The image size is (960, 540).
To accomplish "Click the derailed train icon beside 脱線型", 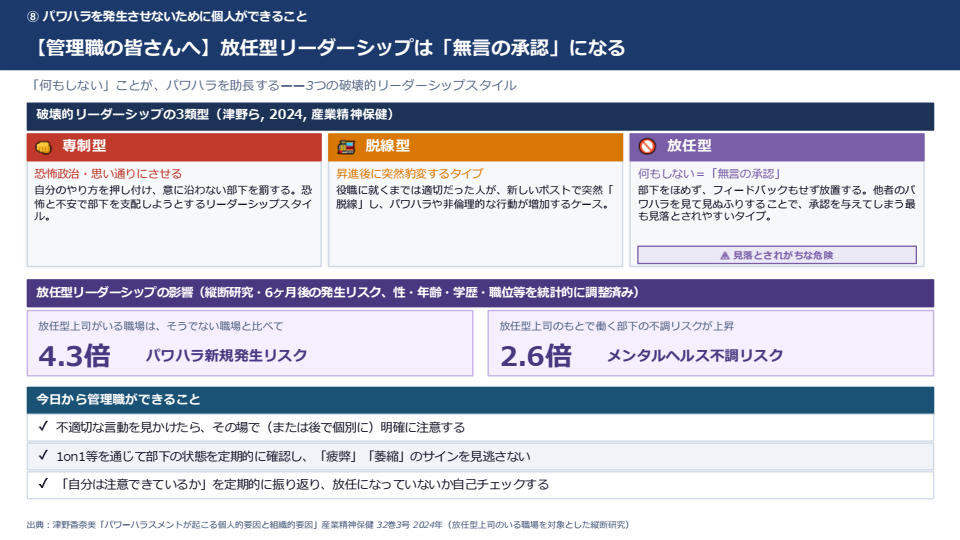I will [x=346, y=147].
